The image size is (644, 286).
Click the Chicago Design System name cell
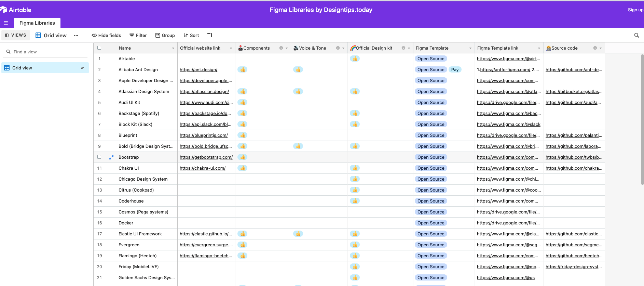(x=143, y=179)
